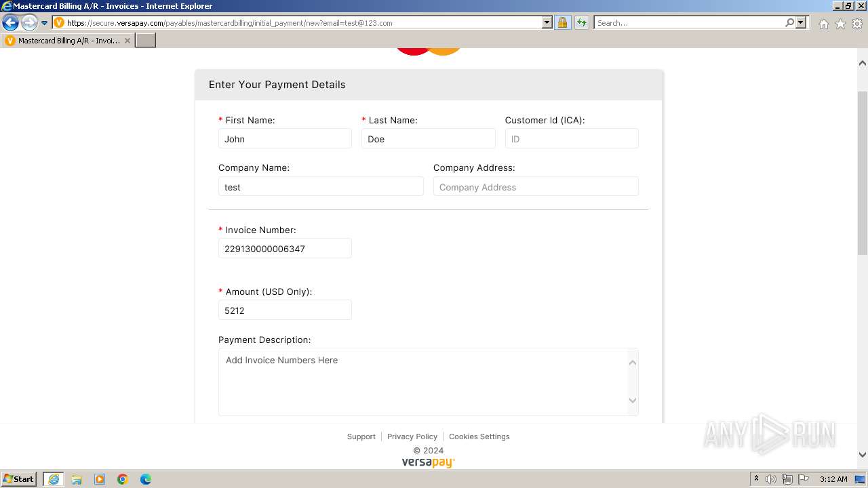The image size is (868, 488).
Task: Click the 'Enter Your Payment Details' heading
Action: coord(277,85)
